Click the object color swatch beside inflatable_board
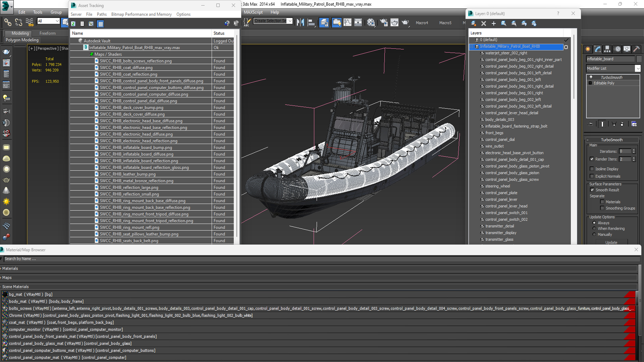 tap(639, 59)
